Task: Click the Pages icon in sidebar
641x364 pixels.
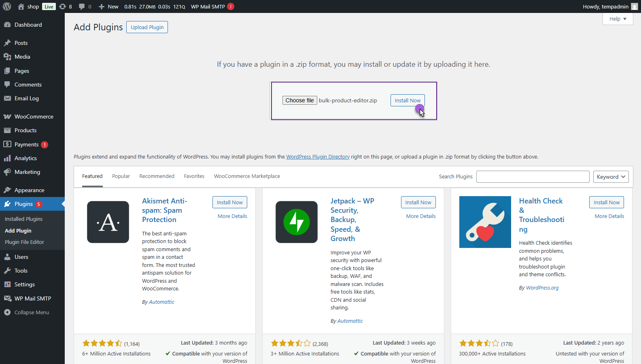Action: (7, 71)
